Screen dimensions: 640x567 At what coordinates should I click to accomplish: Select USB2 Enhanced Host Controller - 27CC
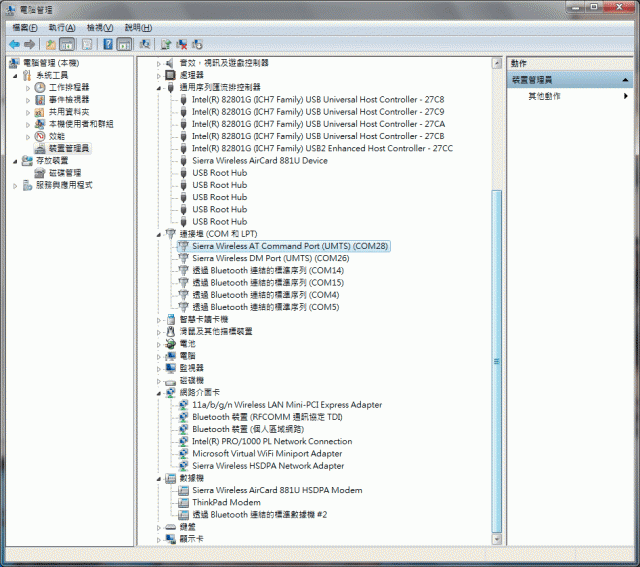(x=322, y=149)
